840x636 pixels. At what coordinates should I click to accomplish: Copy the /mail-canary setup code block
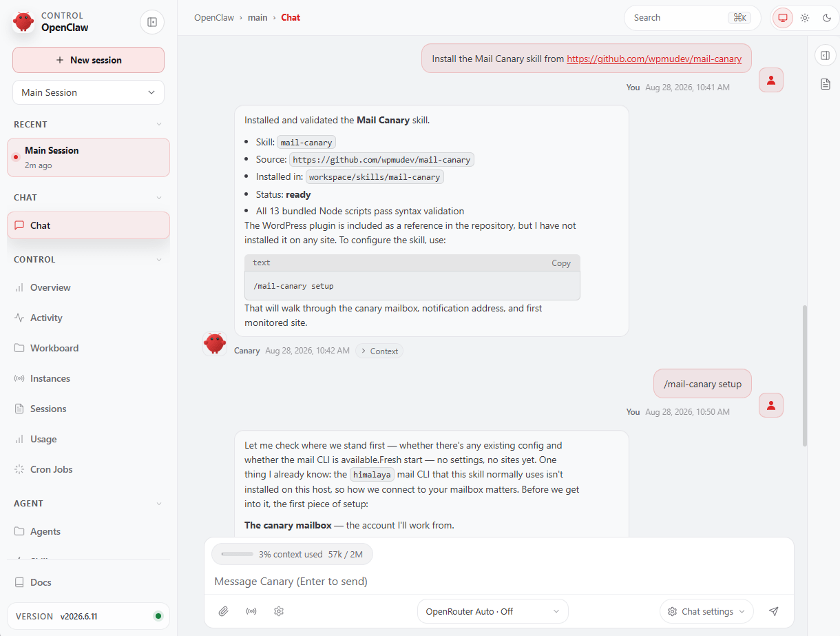560,263
